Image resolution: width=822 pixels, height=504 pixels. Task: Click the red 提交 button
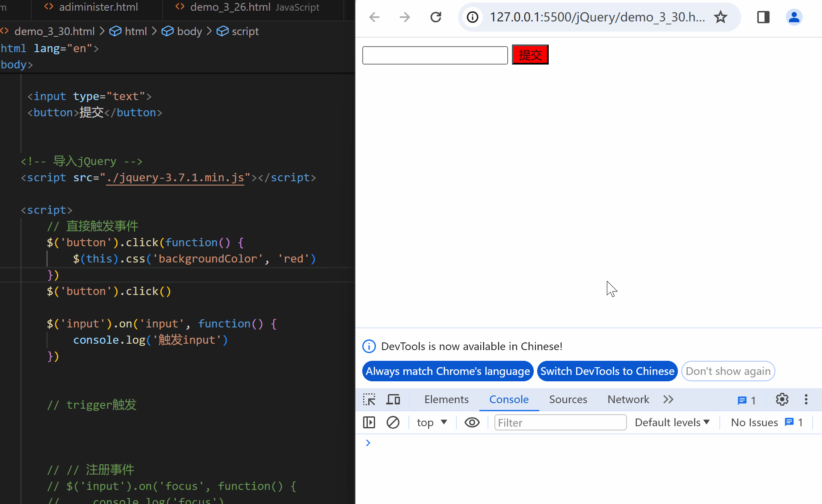530,55
